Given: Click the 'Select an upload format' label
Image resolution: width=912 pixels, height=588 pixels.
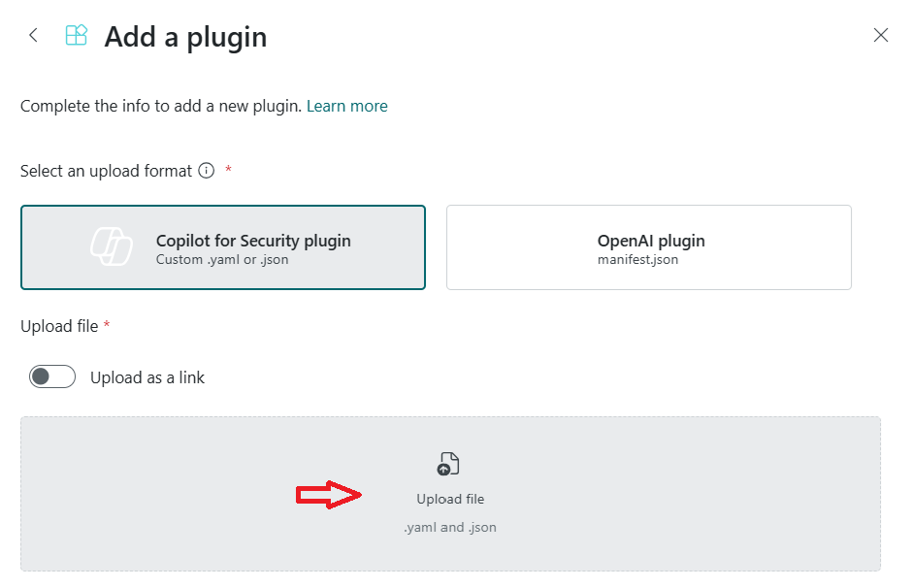Looking at the screenshot, I should [106, 171].
